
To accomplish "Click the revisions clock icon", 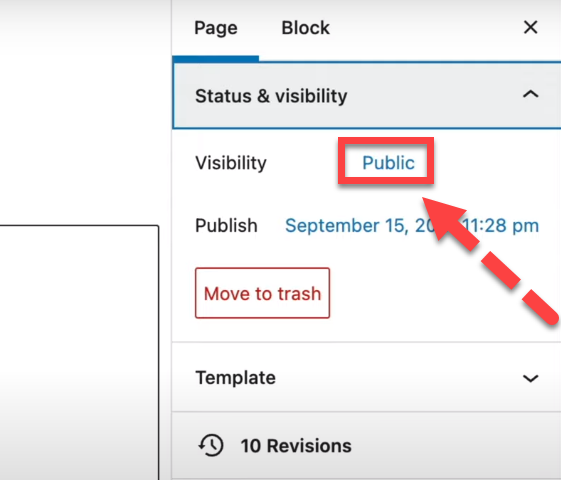I will tap(211, 445).
